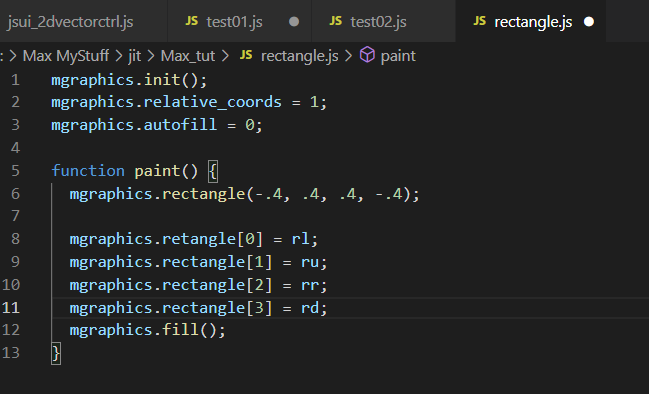Click line number 5 in gutter

tap(15, 171)
